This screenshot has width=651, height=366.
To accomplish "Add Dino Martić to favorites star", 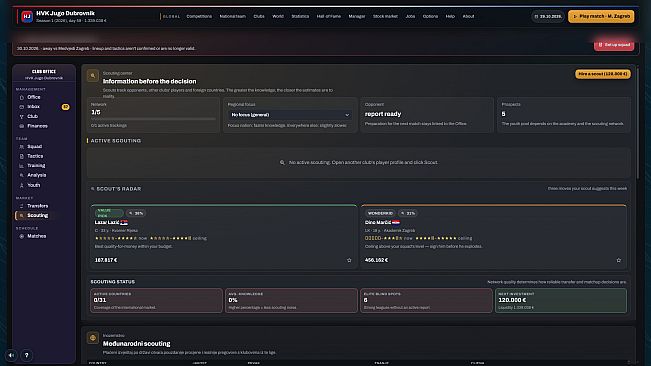I will pyautogui.click(x=619, y=260).
